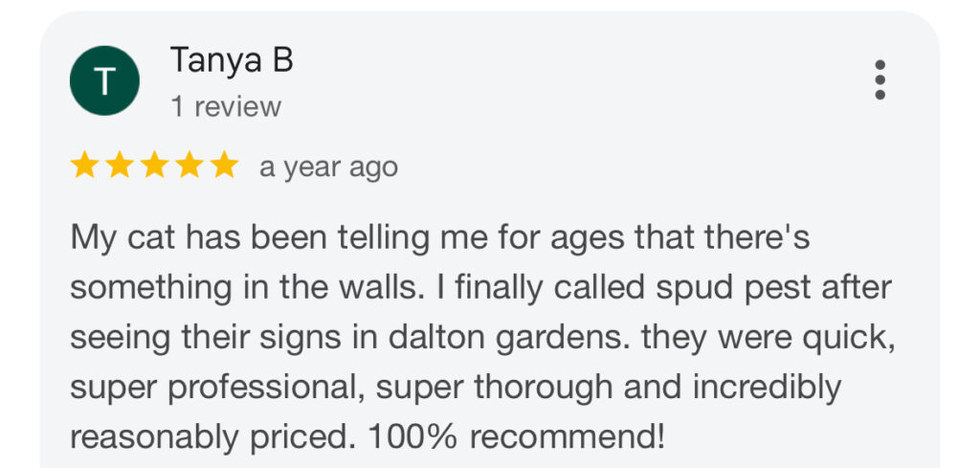Click the second gold rating star
Viewport: 980px width, 468px height.
[x=119, y=167]
